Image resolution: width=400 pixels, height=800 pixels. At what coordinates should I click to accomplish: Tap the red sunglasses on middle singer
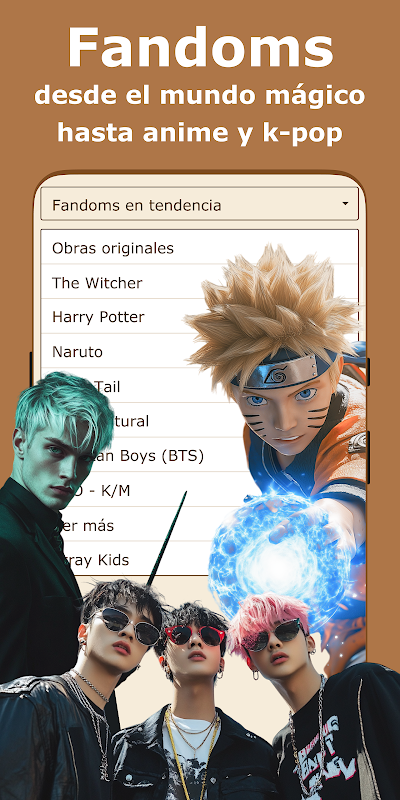194,635
